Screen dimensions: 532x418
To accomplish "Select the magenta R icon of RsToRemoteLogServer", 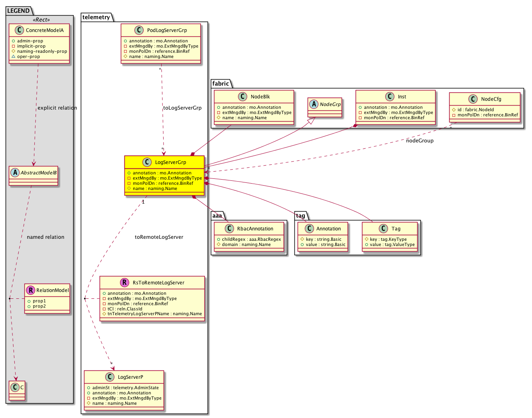I will pyautogui.click(x=124, y=283).
